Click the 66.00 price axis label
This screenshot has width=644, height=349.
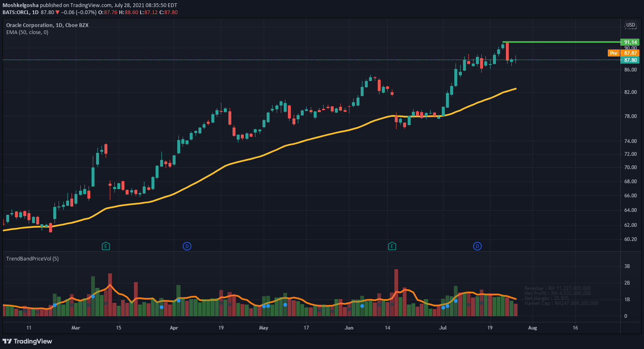point(630,196)
